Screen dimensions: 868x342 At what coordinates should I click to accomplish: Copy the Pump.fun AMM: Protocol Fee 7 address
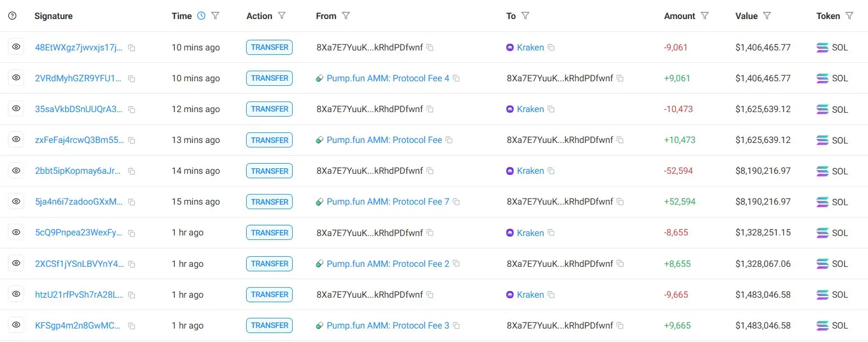pyautogui.click(x=456, y=201)
